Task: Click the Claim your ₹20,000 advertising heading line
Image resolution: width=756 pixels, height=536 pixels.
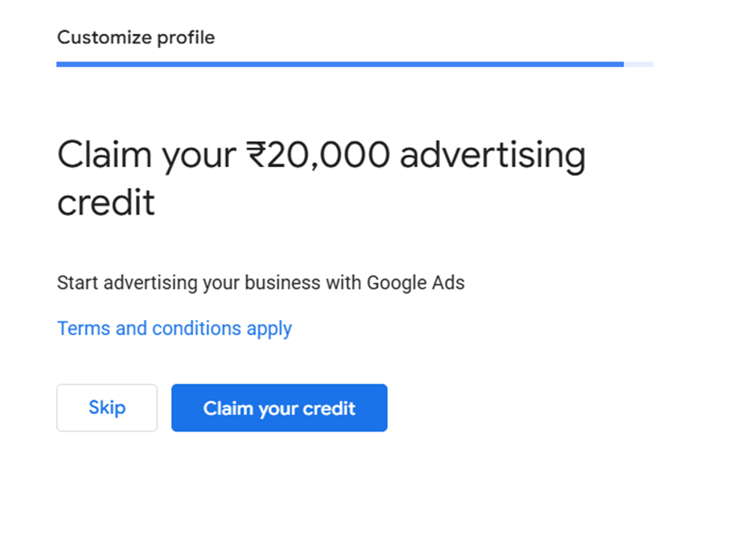Action: 321,155
